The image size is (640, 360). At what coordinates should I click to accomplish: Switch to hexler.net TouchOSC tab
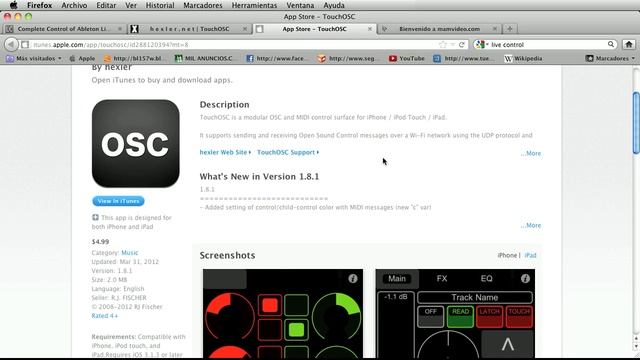[x=189, y=29]
